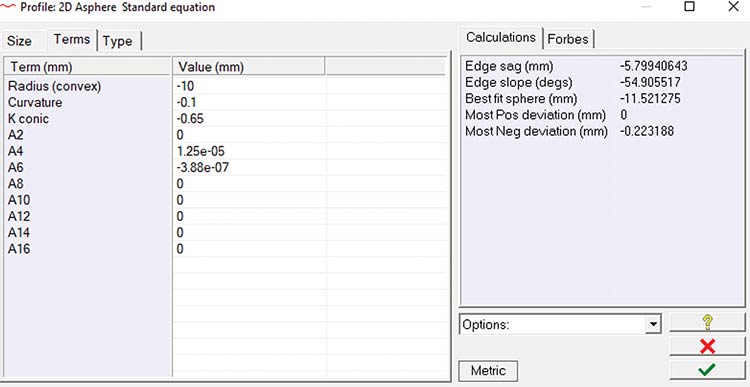
Task: Select the A4 term label
Action: 15,152
